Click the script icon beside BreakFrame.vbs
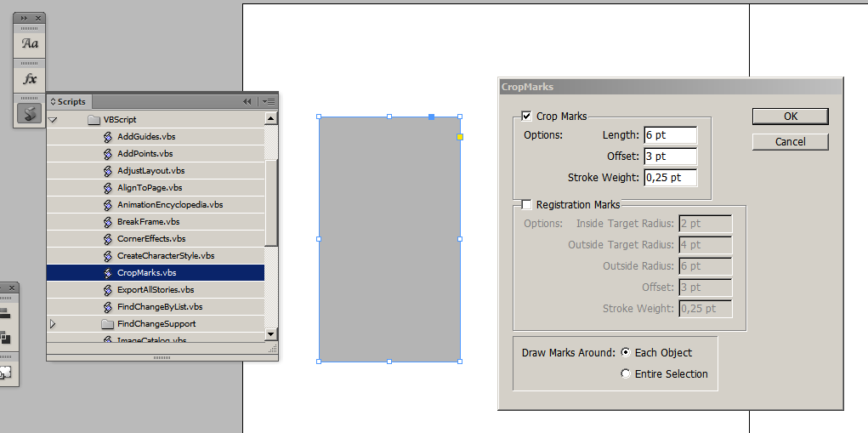 pyautogui.click(x=108, y=222)
